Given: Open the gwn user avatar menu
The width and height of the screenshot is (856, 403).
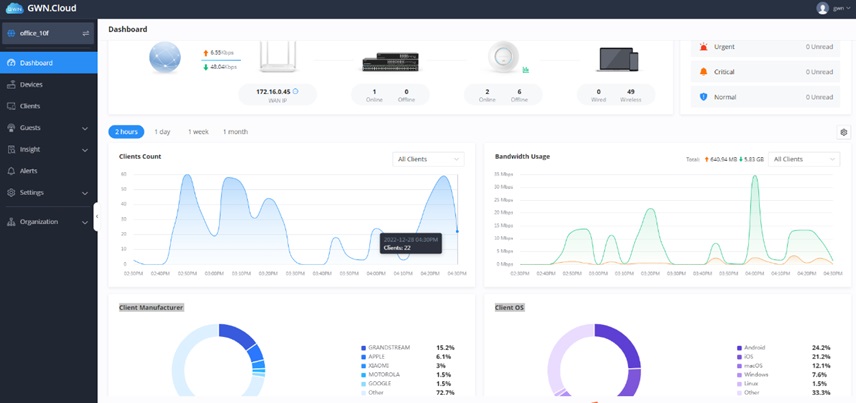Looking at the screenshot, I should click(x=822, y=8).
